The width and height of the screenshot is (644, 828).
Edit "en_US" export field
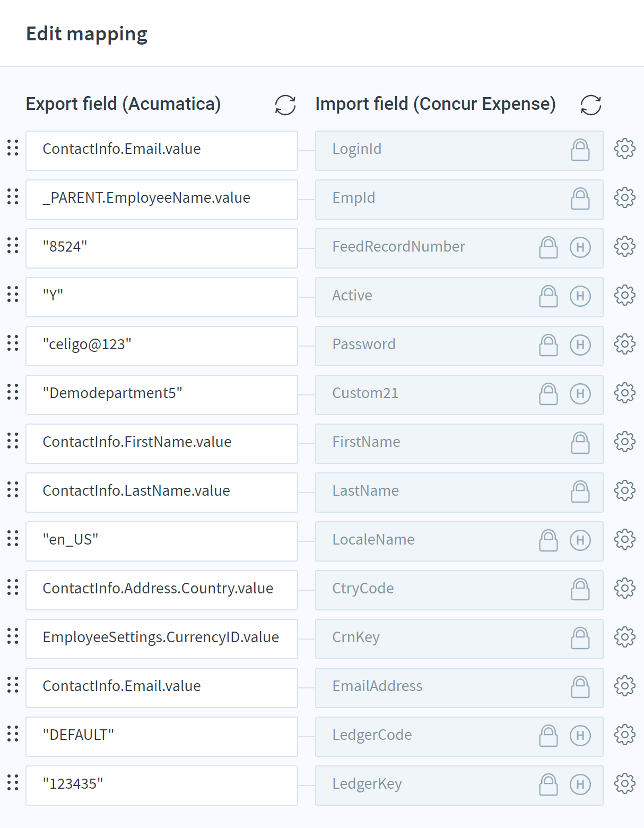[x=162, y=541]
